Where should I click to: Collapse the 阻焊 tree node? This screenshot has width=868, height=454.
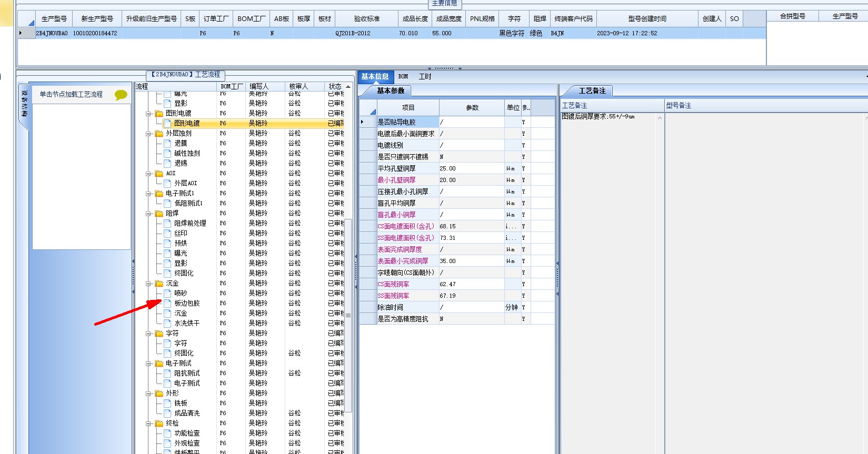[148, 213]
